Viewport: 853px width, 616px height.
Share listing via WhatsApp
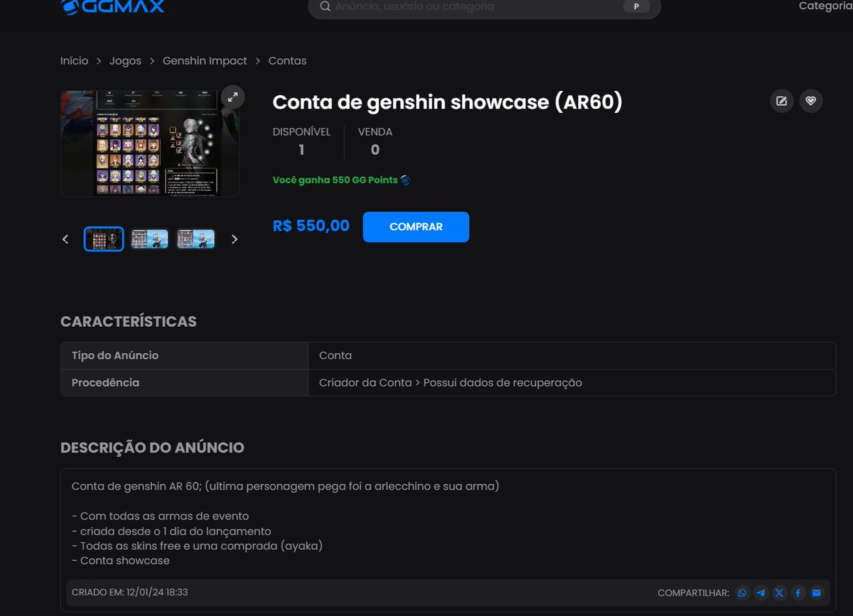tap(743, 593)
